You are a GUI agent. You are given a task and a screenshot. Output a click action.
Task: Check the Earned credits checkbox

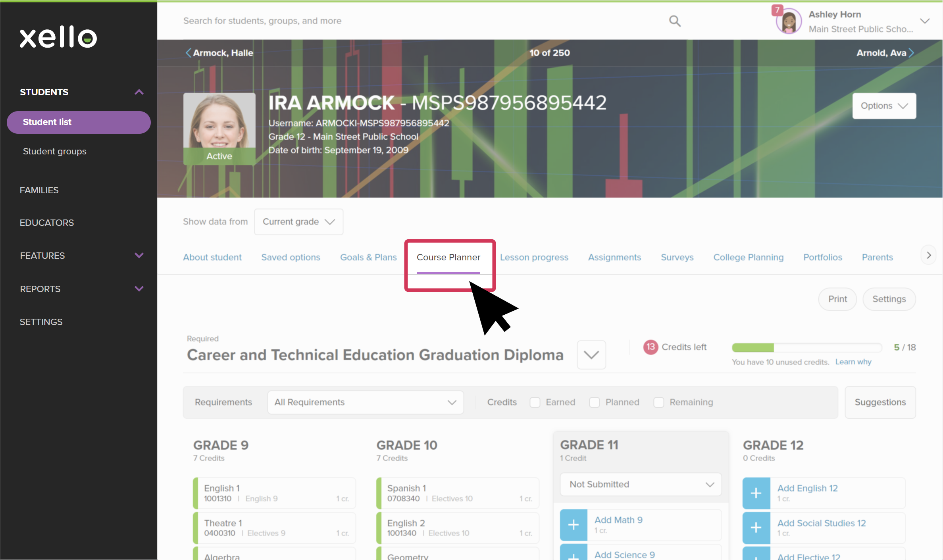[535, 402]
